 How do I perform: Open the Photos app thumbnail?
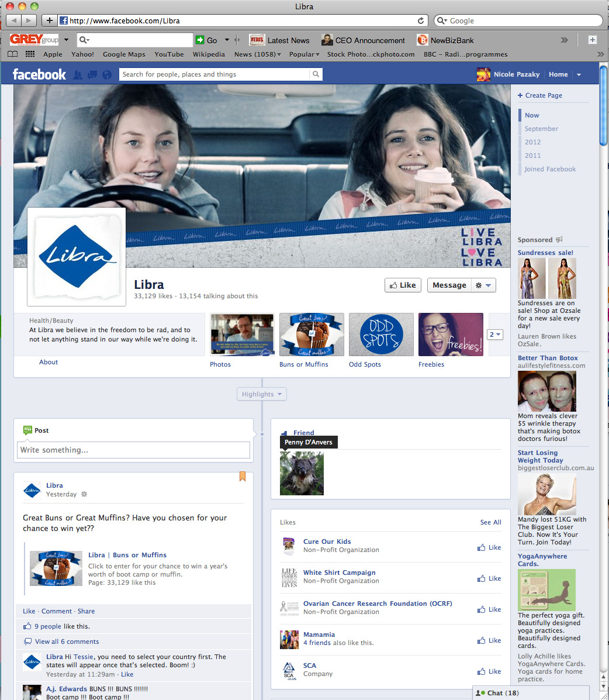point(243,335)
